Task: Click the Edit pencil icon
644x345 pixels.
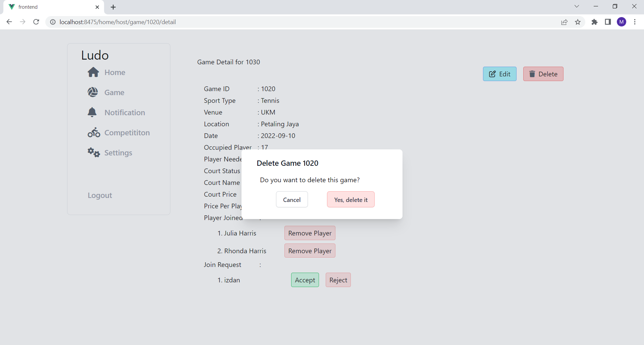Action: tap(492, 74)
